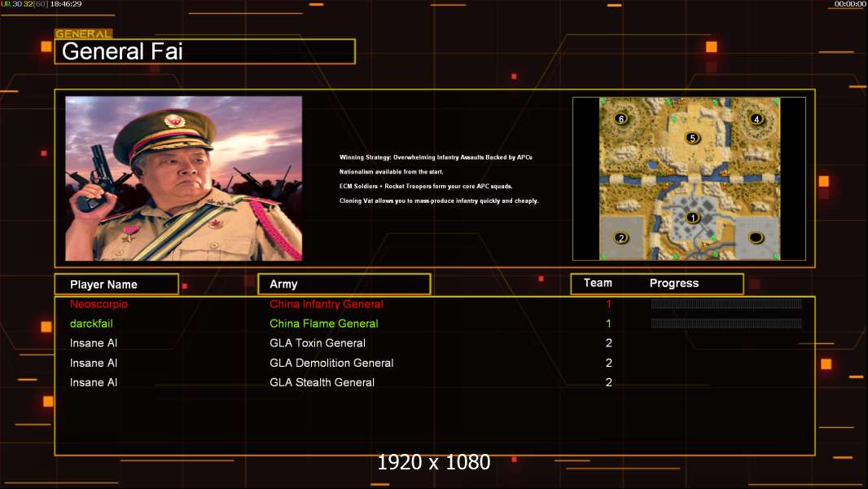This screenshot has height=489, width=868.
Task: Click Insane AI in GLA Stealth row
Action: (x=94, y=382)
